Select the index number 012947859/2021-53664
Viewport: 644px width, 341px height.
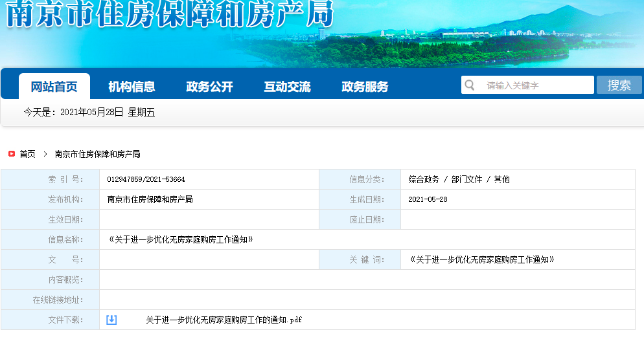point(146,179)
